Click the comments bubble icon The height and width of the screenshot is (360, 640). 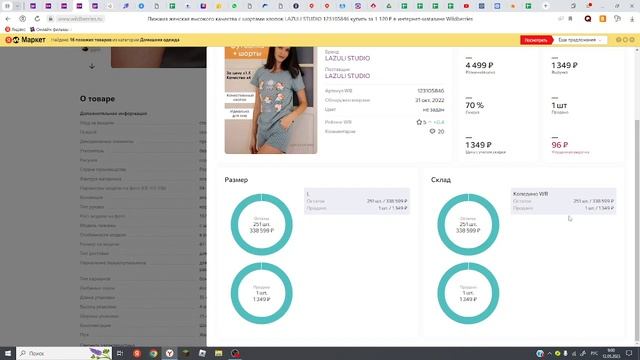pyautogui.click(x=432, y=131)
